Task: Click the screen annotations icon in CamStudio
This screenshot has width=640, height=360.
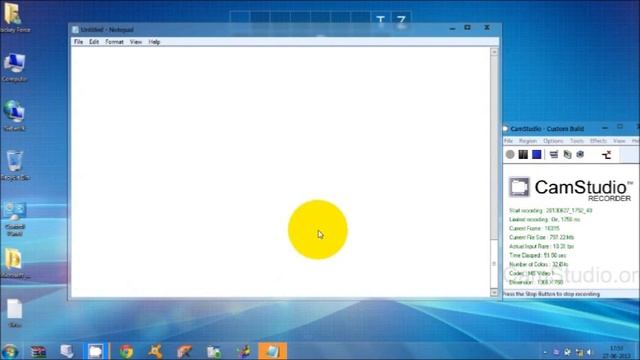Action: coord(567,155)
